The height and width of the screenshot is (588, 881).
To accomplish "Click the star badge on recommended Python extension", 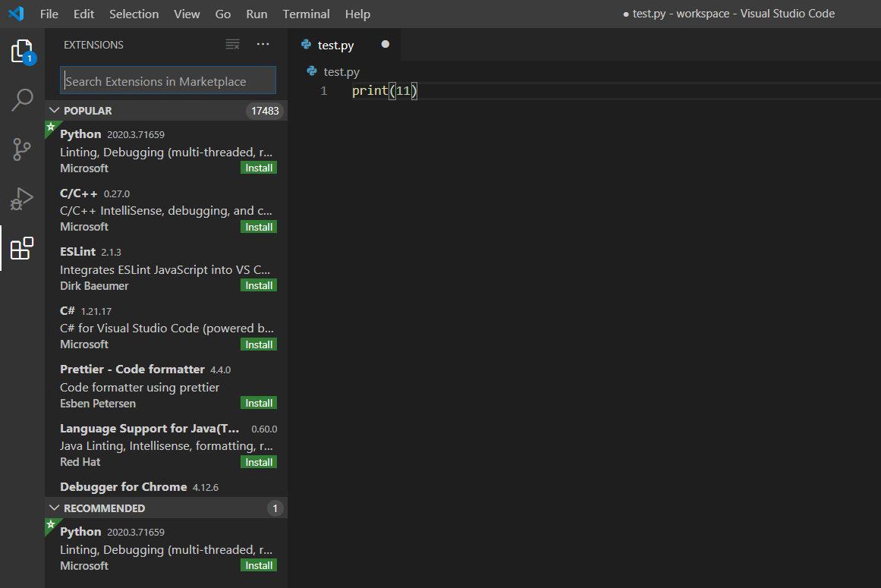I will (x=51, y=524).
